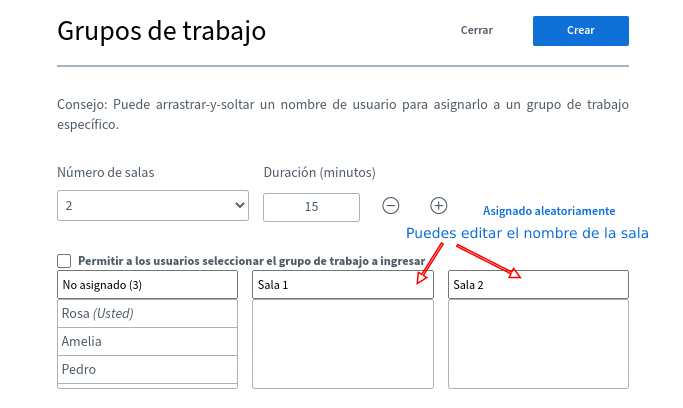The width and height of the screenshot is (683, 408).
Task: Click the Número de salas label
Action: pyautogui.click(x=105, y=172)
